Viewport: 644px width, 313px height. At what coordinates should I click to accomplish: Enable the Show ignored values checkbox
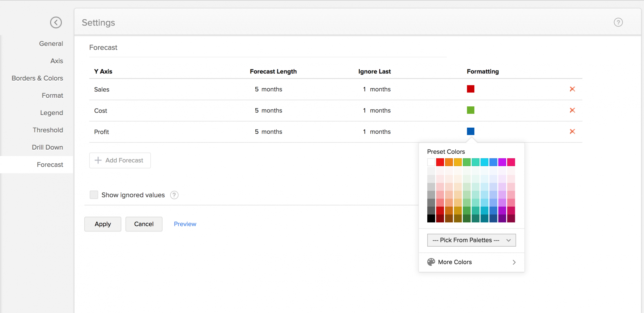[x=94, y=195]
